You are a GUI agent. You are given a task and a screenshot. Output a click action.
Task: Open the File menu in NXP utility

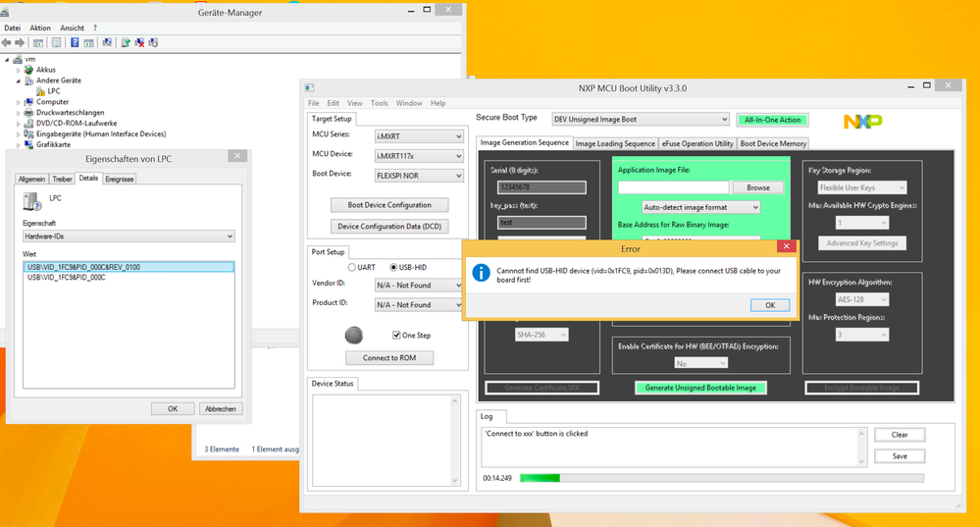(x=313, y=103)
